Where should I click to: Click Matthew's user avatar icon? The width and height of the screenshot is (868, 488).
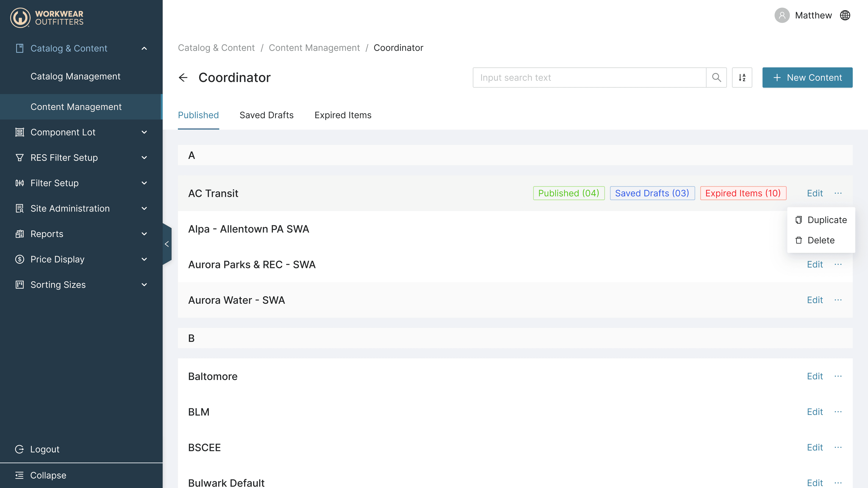point(782,15)
